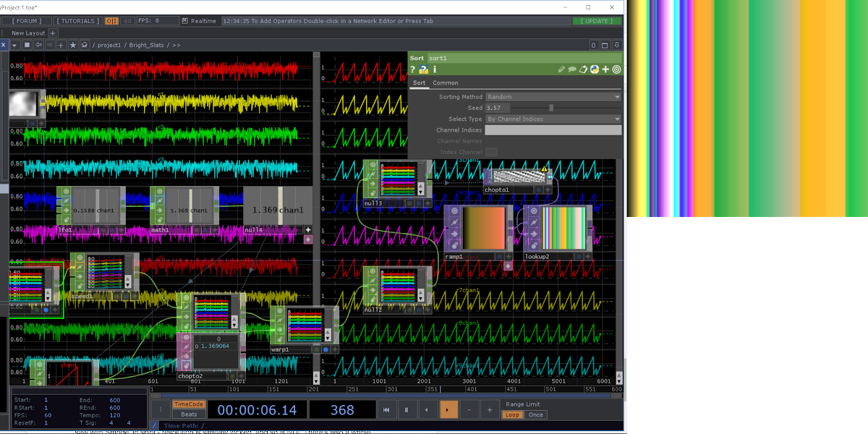Screen dimensions: 868x434
Task: Open the comment bubble icon for sort1
Action: point(572,69)
